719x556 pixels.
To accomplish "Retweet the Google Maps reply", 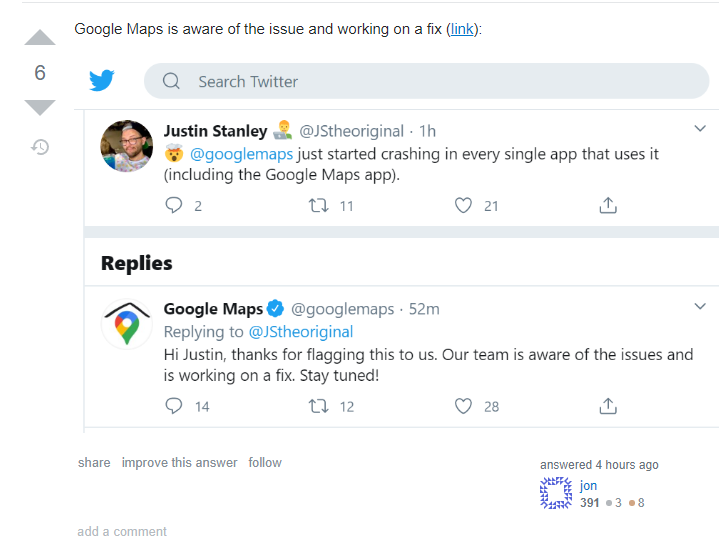I will tap(318, 406).
